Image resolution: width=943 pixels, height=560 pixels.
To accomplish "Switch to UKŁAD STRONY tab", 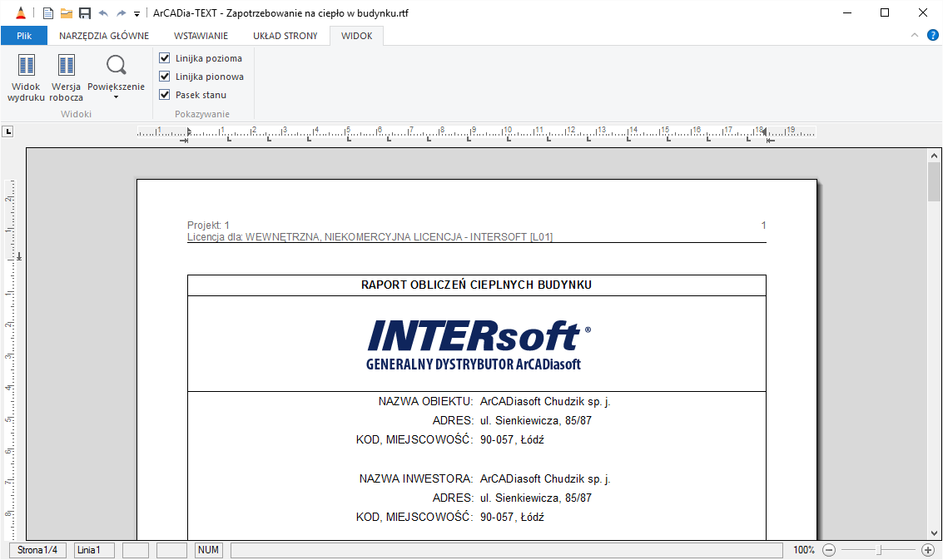I will pyautogui.click(x=285, y=36).
